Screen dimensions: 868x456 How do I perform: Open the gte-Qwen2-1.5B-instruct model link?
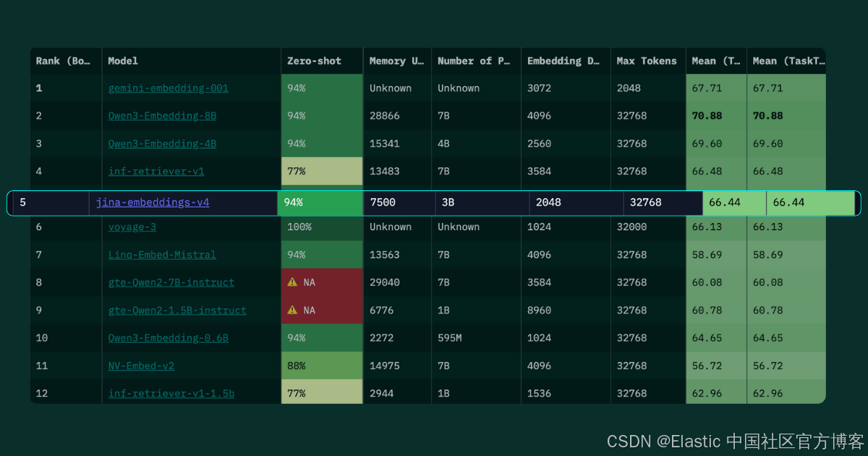177,311
